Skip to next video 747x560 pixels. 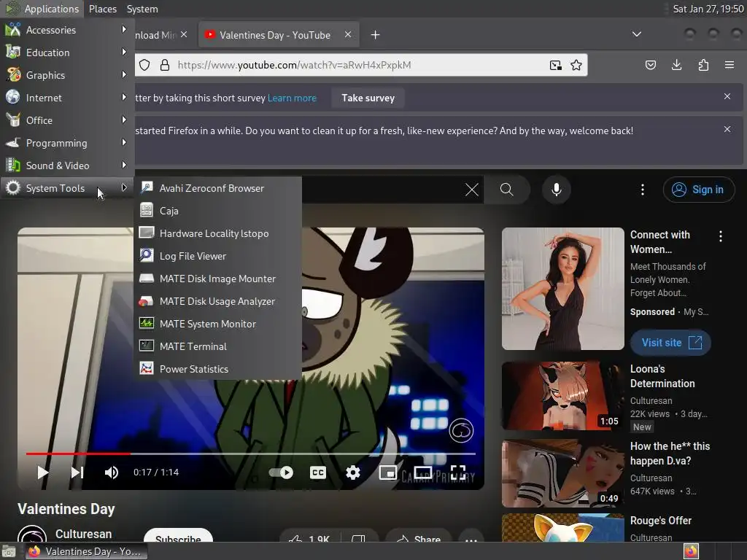click(x=77, y=472)
